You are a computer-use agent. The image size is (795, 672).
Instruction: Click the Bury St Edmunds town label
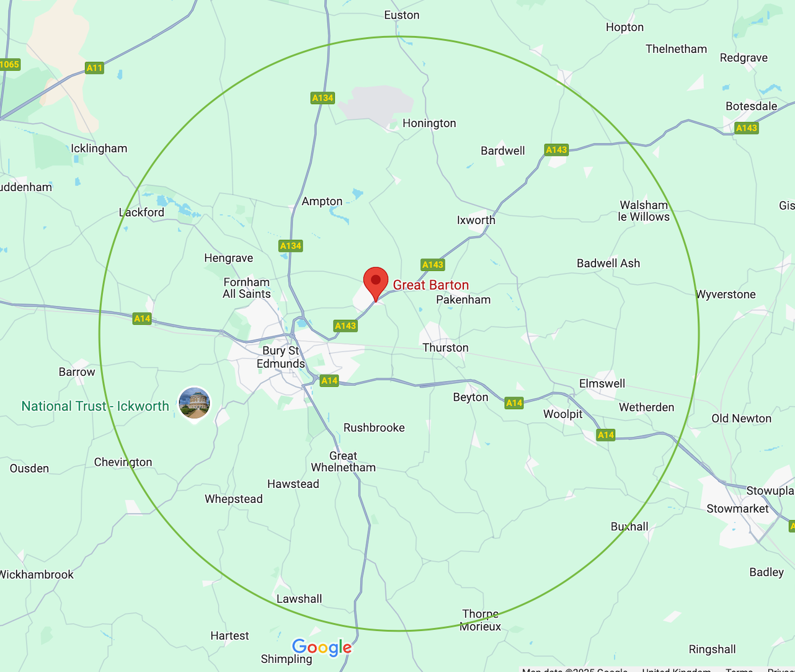point(281,357)
